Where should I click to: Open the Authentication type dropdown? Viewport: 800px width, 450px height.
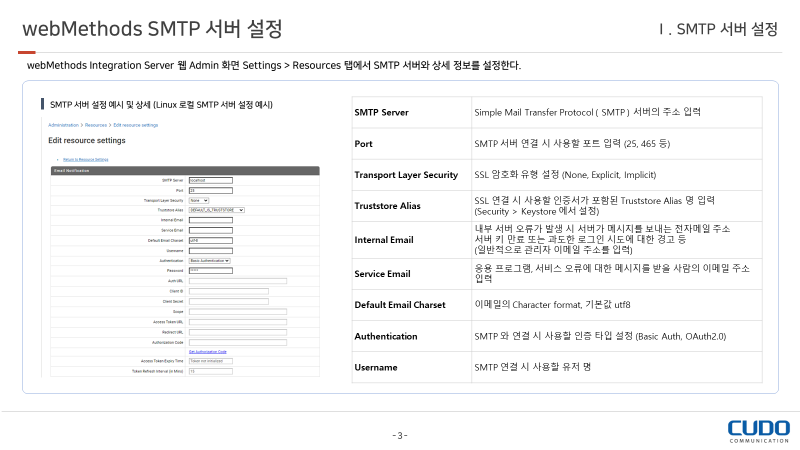tap(209, 260)
